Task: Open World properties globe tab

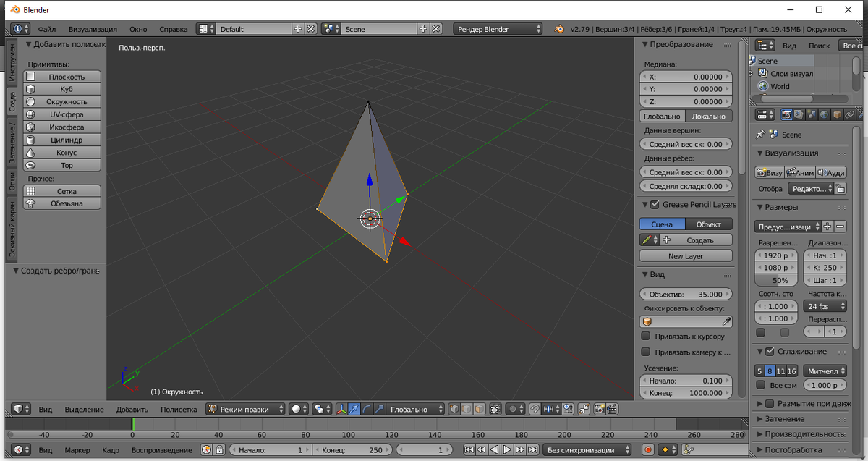Action: coord(824,114)
